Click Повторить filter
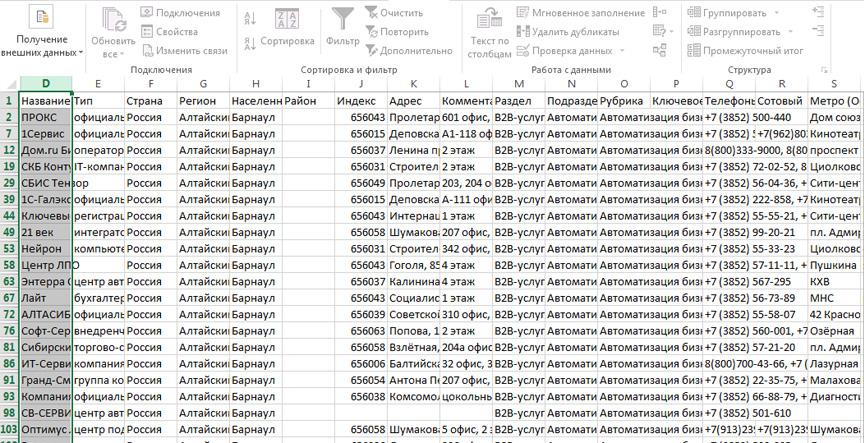 [x=397, y=32]
